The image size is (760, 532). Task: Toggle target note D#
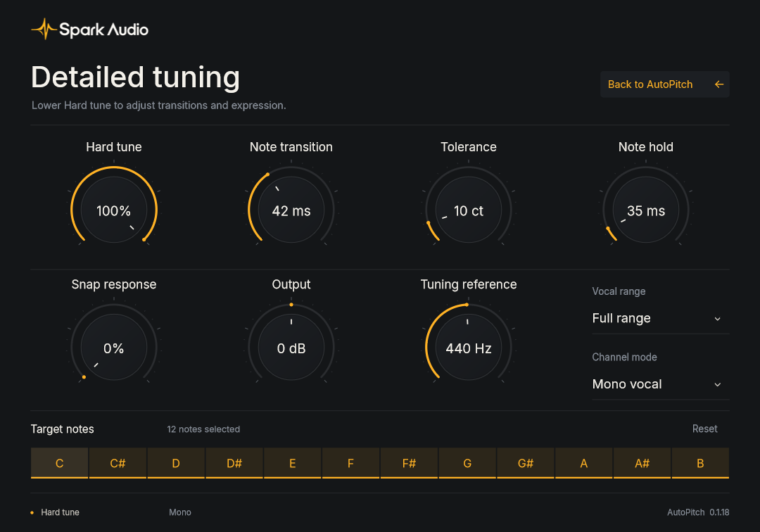click(x=234, y=463)
